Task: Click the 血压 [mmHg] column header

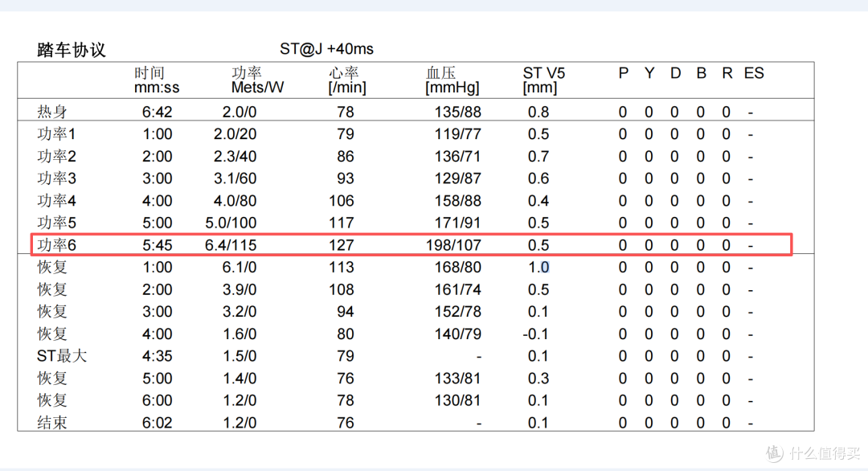Action: 452,80
